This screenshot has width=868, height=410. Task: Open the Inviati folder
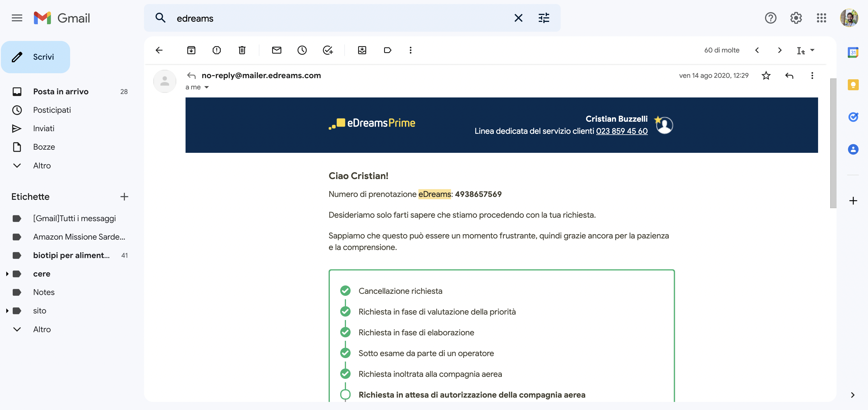click(x=44, y=128)
